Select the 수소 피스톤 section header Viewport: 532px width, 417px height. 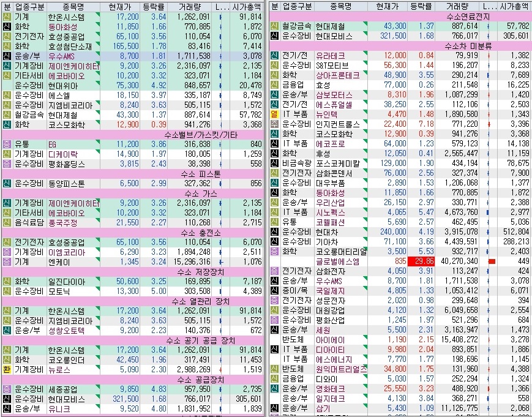[201, 174]
